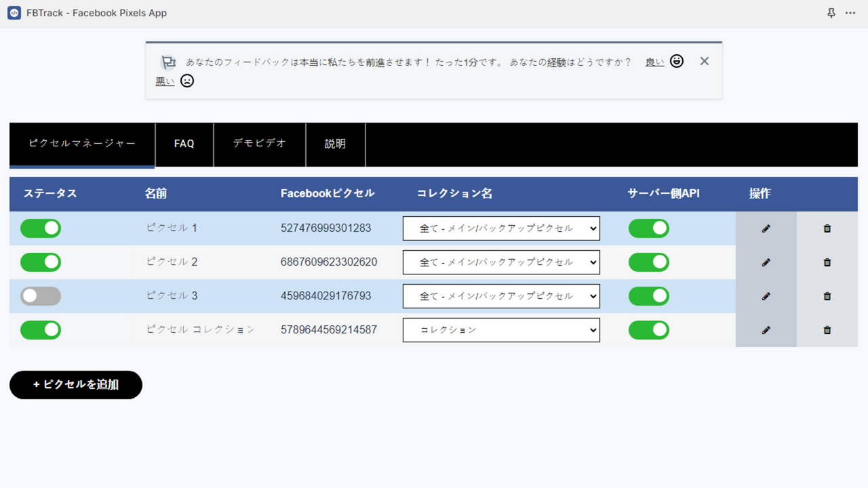Edit ピクセル 2 with the pencil icon
The width and height of the screenshot is (868, 488).
[x=766, y=262]
